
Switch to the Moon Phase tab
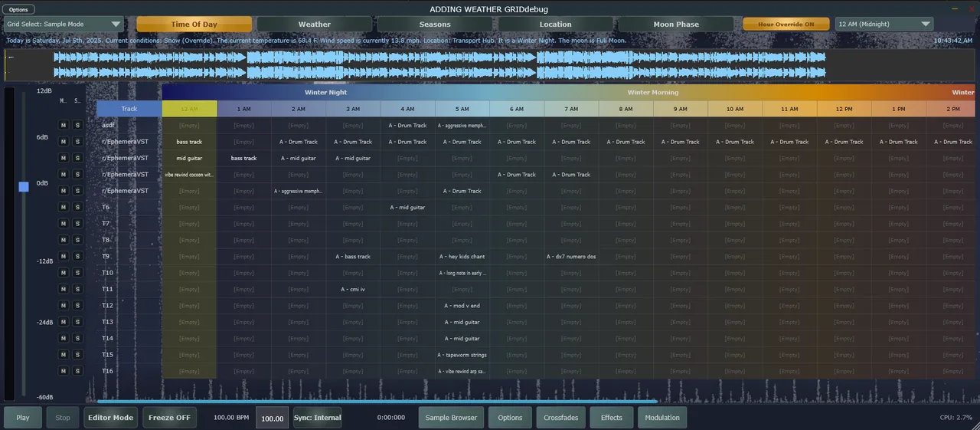point(675,25)
